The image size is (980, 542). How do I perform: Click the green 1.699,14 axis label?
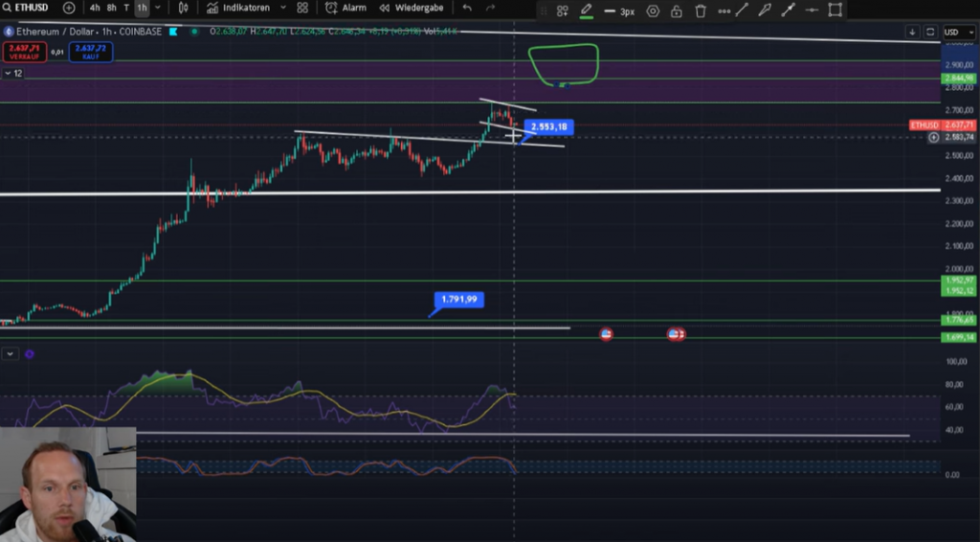(x=958, y=338)
